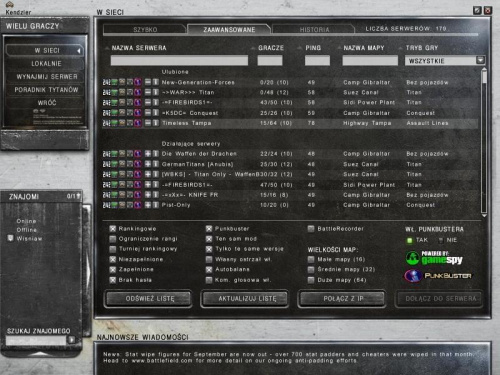Remove New-Generation-Forces from favorites via minus icon
This screenshot has height=375, width=500.
[148, 82]
